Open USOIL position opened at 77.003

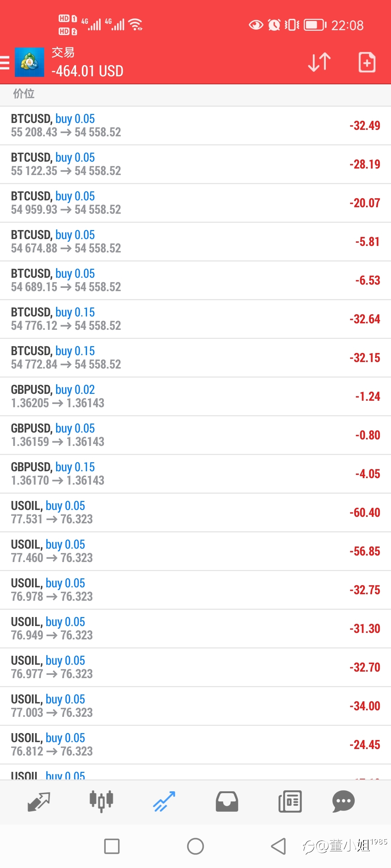tap(195, 706)
